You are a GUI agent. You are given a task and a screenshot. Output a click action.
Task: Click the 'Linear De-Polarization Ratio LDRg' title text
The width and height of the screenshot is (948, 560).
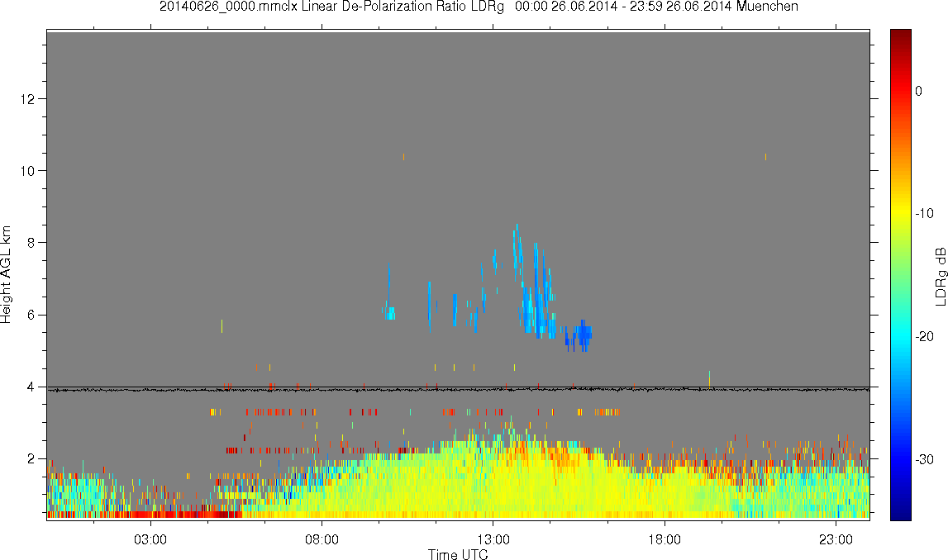click(x=403, y=7)
